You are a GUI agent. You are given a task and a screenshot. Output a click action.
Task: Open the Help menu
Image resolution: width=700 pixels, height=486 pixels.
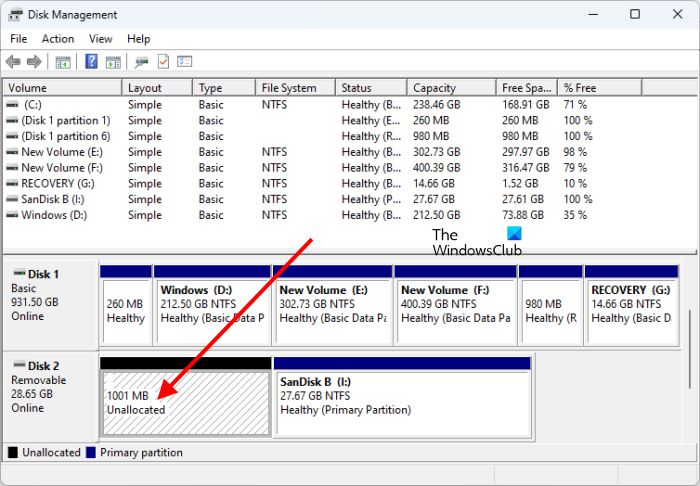click(138, 39)
